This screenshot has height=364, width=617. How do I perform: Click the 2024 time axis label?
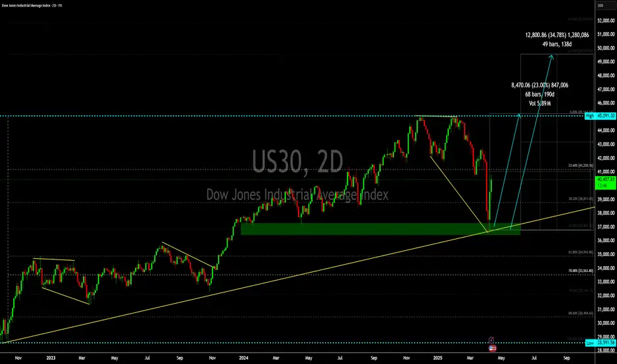point(244,358)
